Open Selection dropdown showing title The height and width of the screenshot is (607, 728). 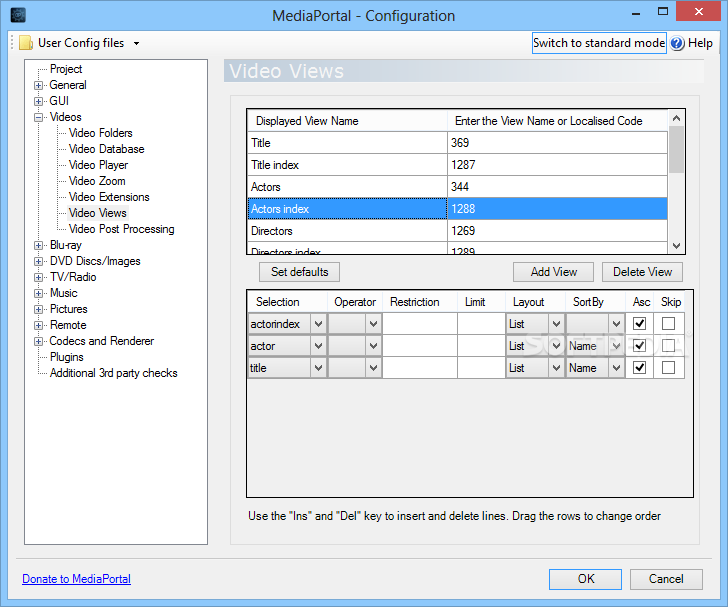(x=318, y=368)
